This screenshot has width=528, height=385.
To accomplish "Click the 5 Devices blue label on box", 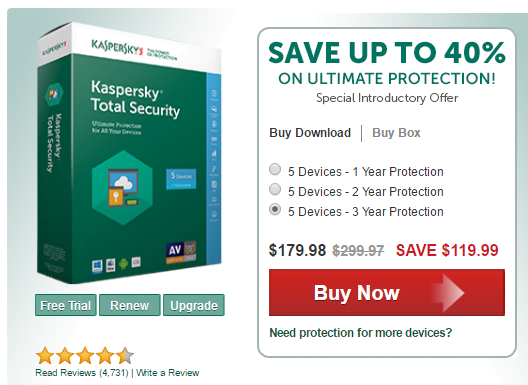I will pos(181,179).
